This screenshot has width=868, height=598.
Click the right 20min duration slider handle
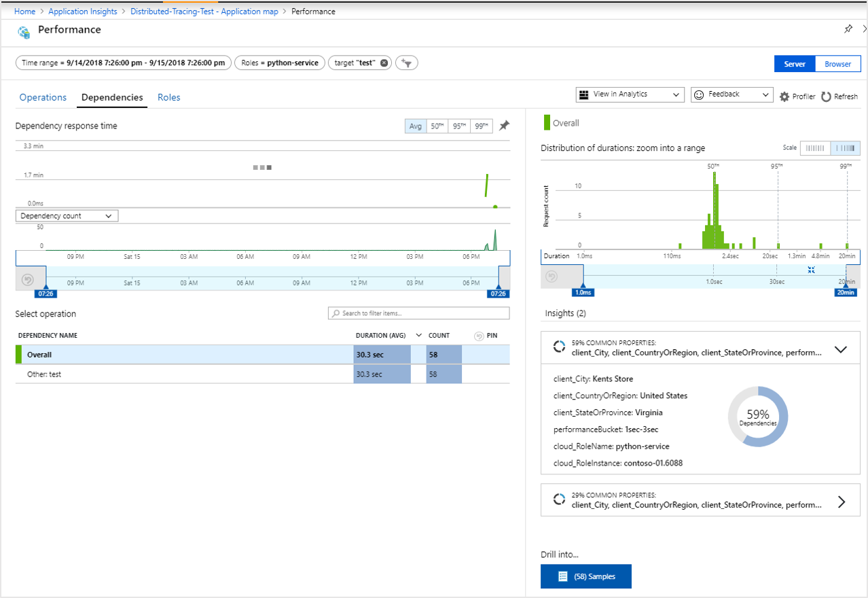click(846, 292)
